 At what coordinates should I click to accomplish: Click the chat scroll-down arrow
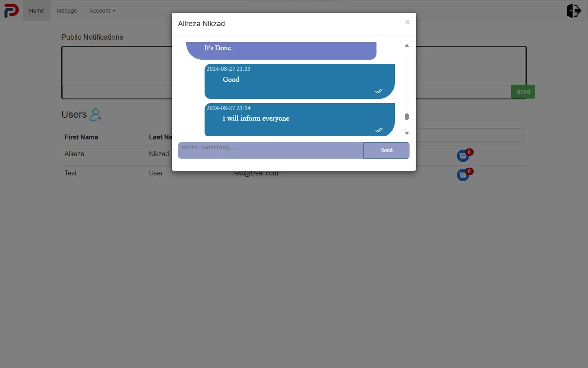(x=407, y=133)
